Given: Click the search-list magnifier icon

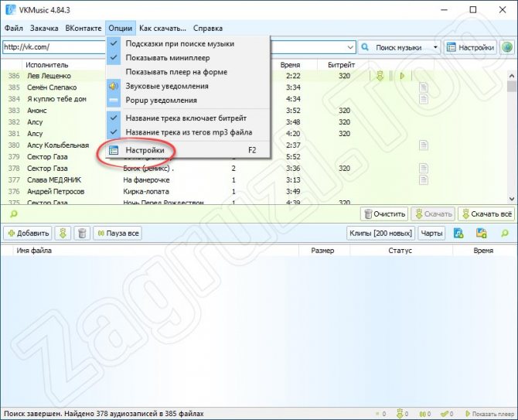Looking at the screenshot, I should click(x=14, y=213).
